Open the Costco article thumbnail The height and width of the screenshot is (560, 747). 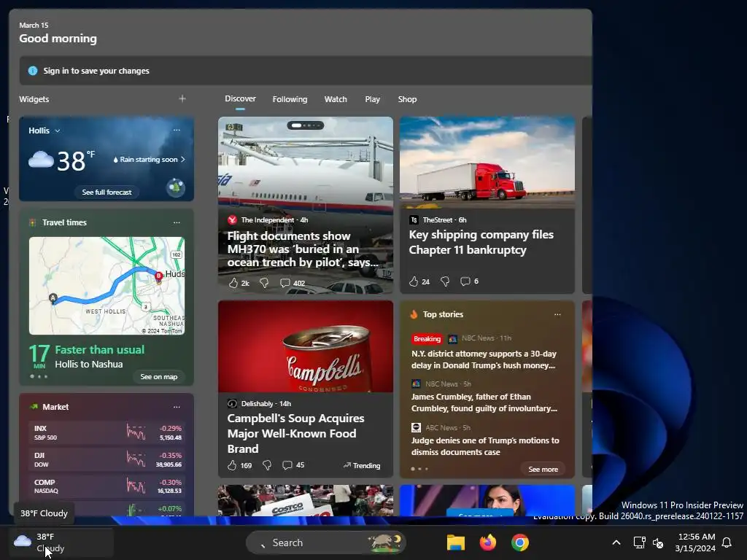(x=306, y=500)
